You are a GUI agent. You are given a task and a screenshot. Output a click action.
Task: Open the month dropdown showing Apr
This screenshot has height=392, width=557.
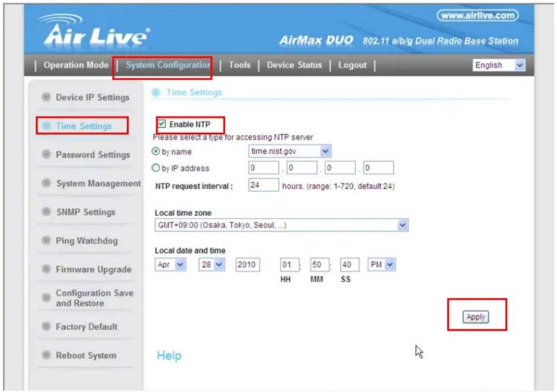pos(170,265)
